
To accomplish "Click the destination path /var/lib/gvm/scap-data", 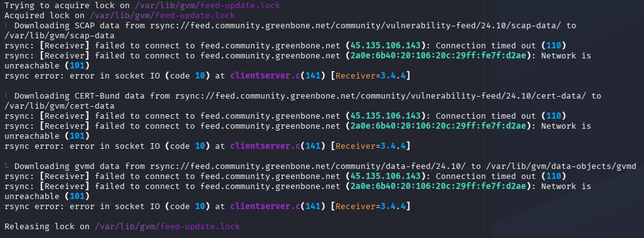I will click(x=59, y=36).
